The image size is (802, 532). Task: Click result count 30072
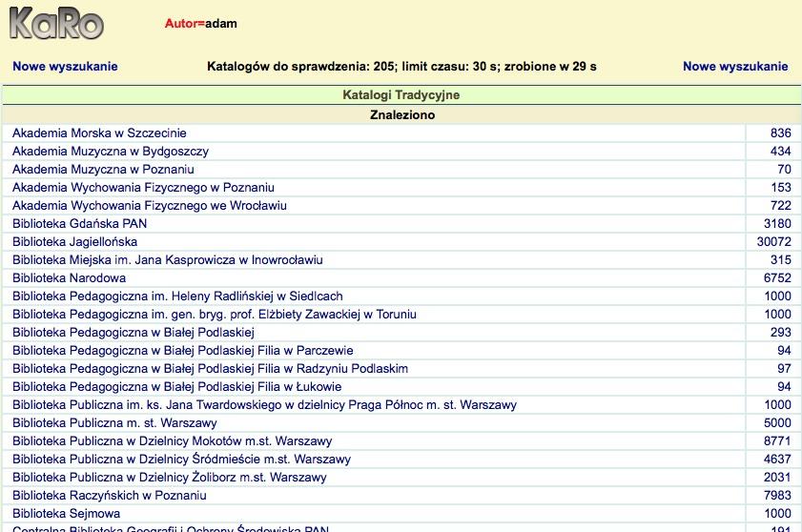[x=774, y=242]
